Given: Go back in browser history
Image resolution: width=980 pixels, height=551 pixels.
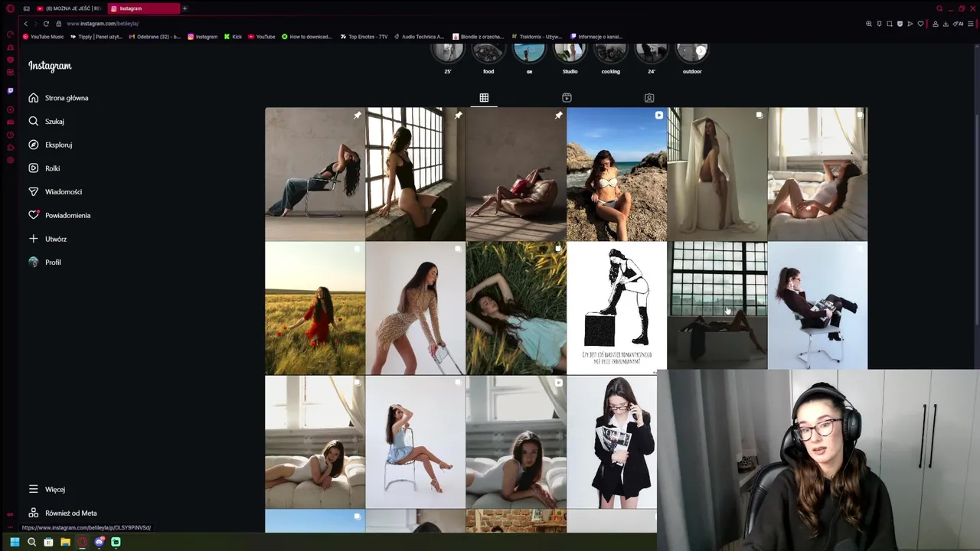Looking at the screenshot, I should pos(25,24).
